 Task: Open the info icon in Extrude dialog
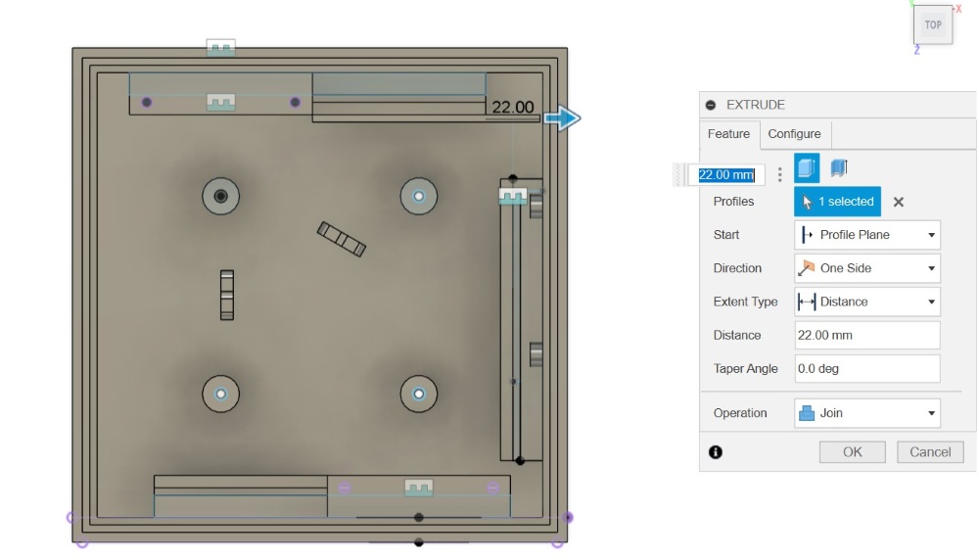pyautogui.click(x=716, y=452)
